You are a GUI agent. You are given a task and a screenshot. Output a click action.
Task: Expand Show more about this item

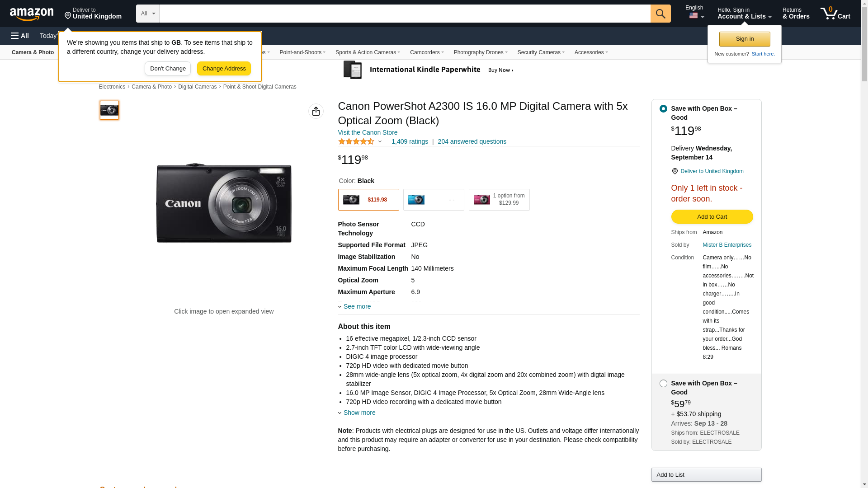coord(359,413)
